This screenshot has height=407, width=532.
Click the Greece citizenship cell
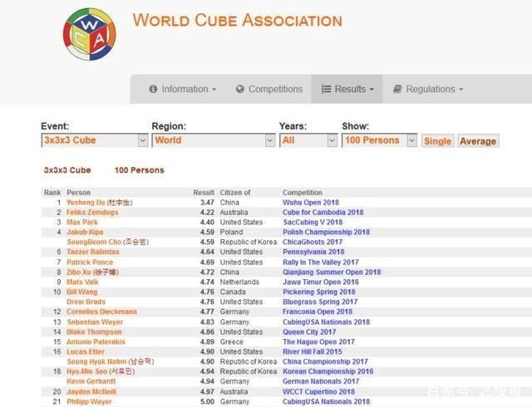click(232, 341)
